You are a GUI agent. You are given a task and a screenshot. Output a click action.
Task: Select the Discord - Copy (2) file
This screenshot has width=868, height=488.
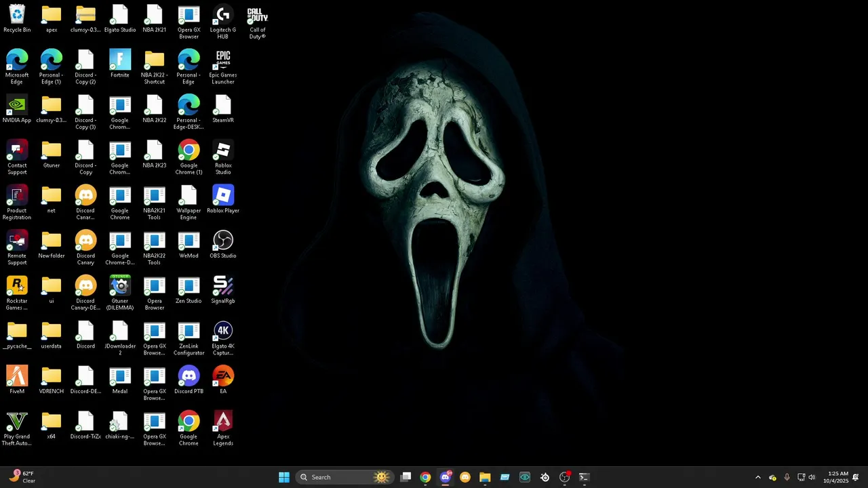coord(85,67)
